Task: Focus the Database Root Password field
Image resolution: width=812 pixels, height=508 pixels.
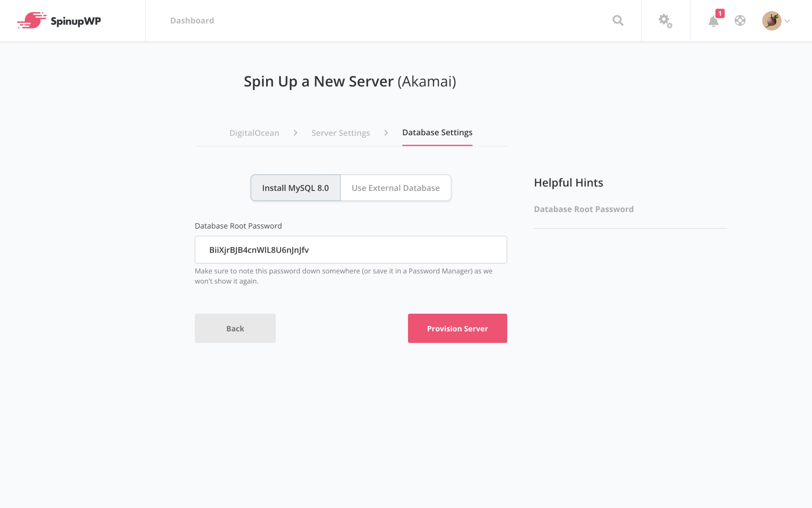Action: click(351, 250)
